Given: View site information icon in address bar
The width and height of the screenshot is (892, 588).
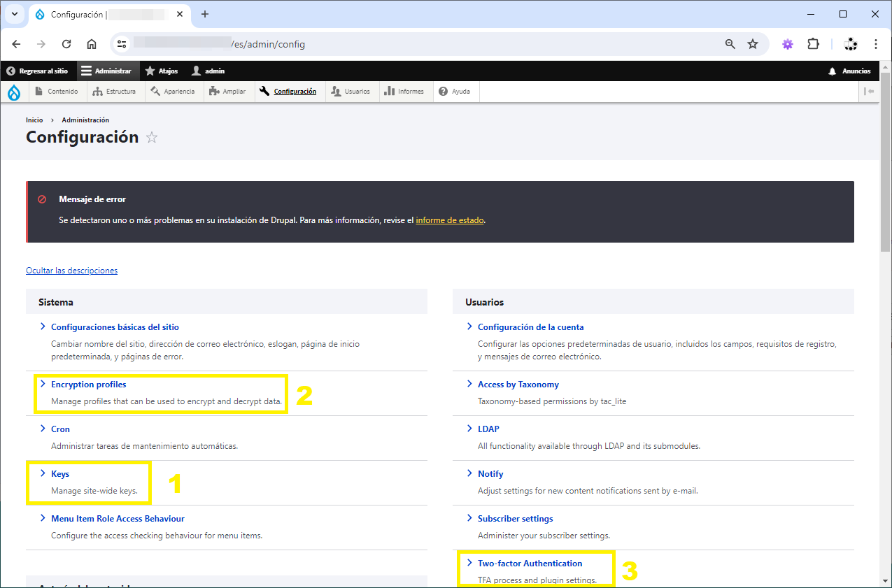Looking at the screenshot, I should (x=122, y=44).
